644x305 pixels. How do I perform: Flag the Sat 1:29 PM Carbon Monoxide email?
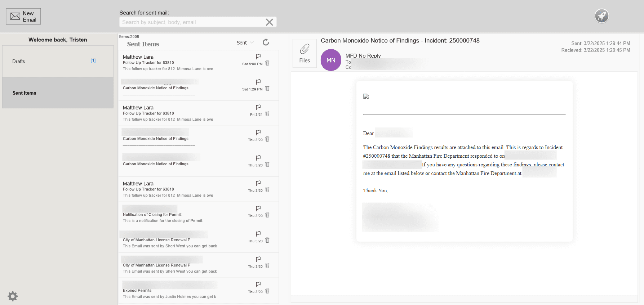tap(258, 82)
